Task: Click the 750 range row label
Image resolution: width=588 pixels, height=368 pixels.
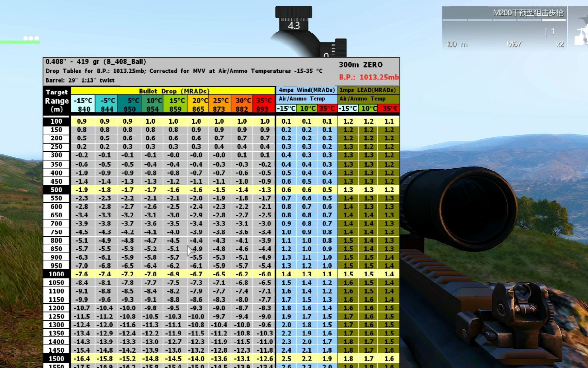Action: point(56,232)
